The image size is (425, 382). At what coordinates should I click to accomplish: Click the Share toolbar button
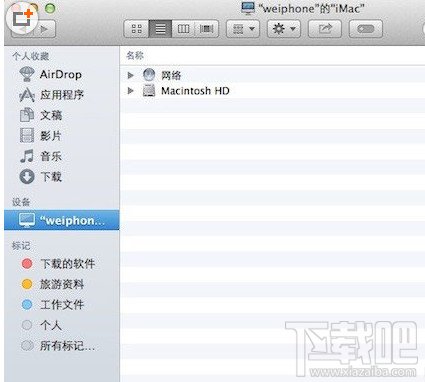[x=325, y=29]
